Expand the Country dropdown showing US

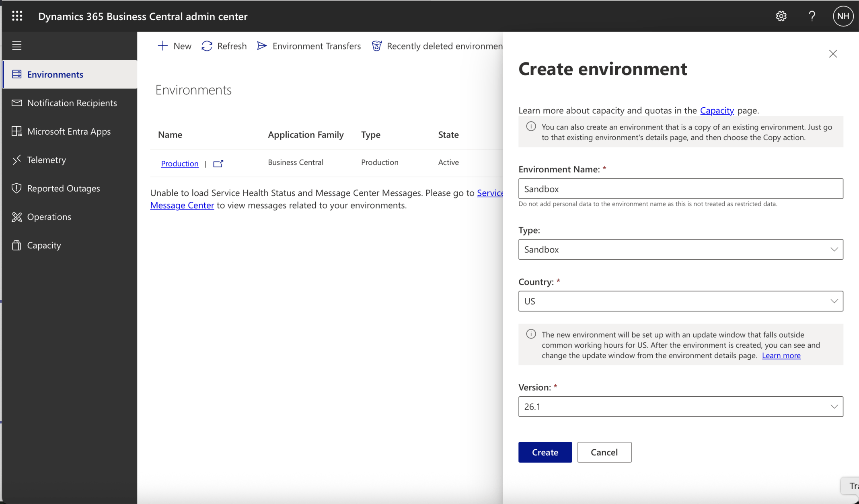click(680, 301)
